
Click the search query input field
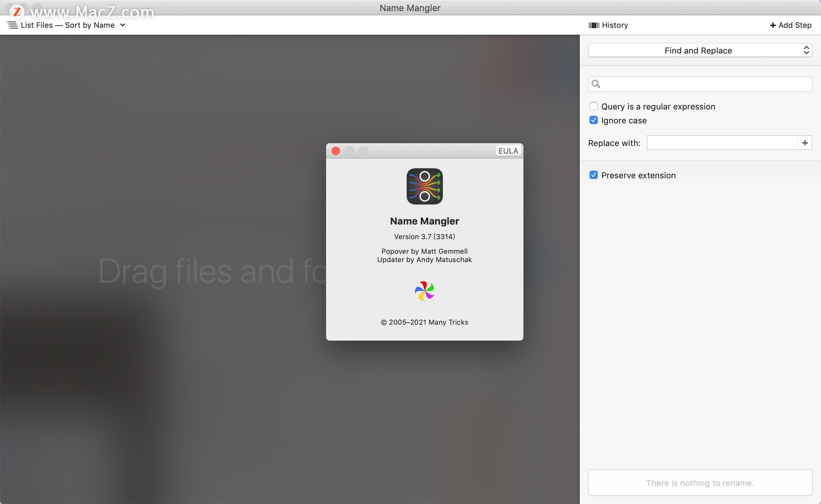click(700, 84)
